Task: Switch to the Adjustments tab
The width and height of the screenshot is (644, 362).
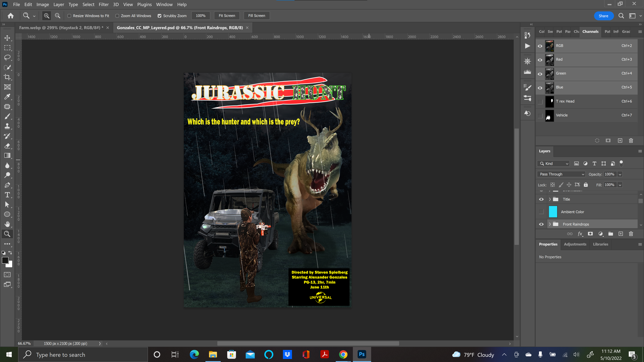Action: click(575, 244)
